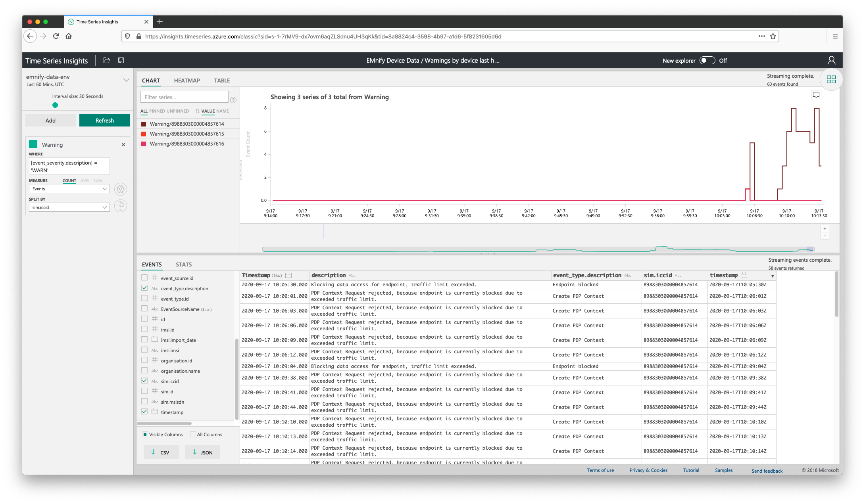The height and width of the screenshot is (504, 865).
Task: Click the chart comment bubble icon
Action: 816,95
